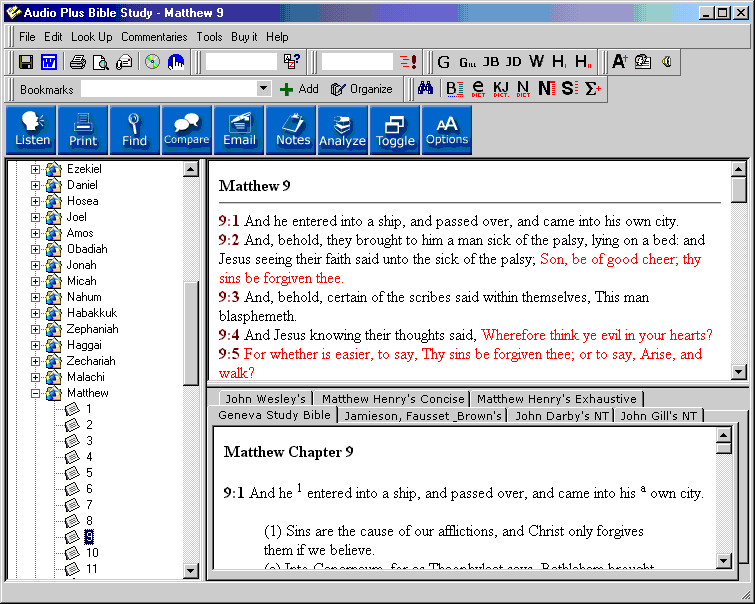The height and width of the screenshot is (604, 755).
Task: Open the B dictionary icon
Action: tap(454, 89)
